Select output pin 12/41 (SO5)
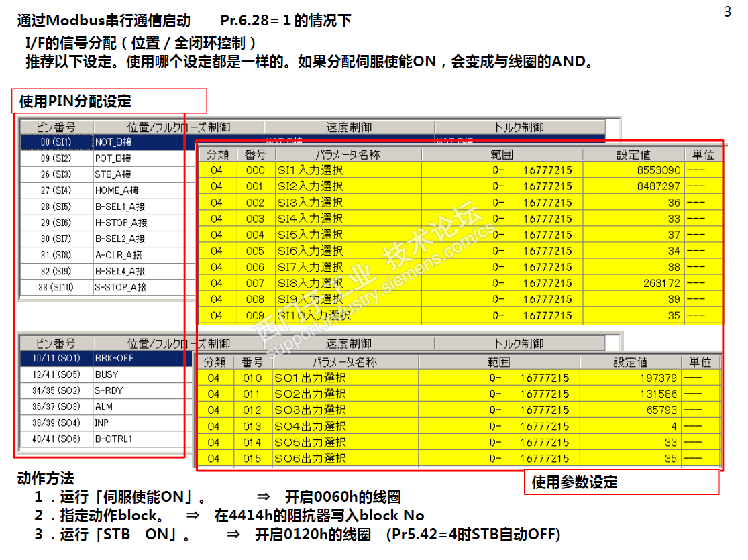The height and width of the screenshot is (560, 748). (56, 374)
